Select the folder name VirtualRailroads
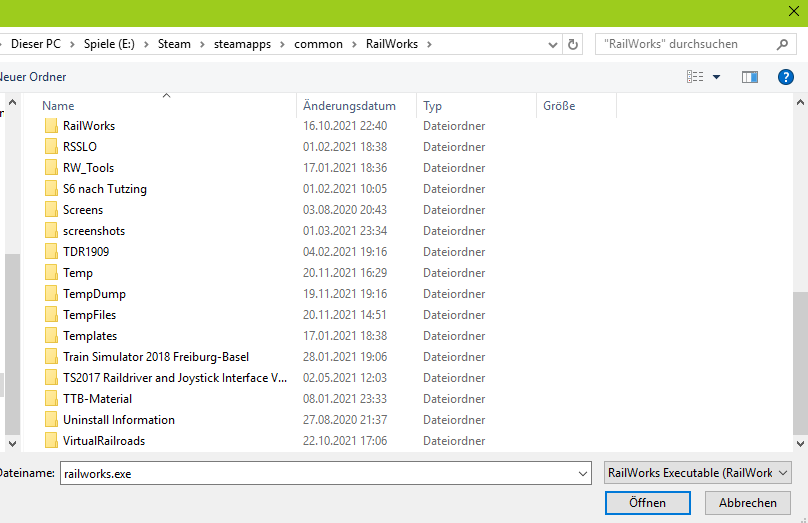This screenshot has width=808, height=523. point(104,441)
